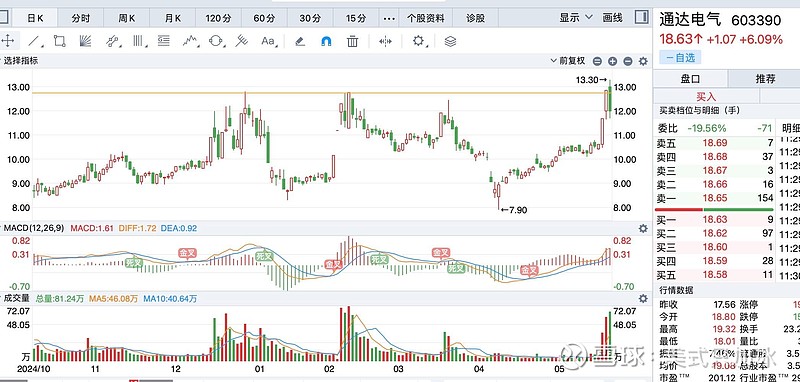Image resolution: width=800 pixels, height=382 pixels.
Task: Open MACD indicator settings gear
Action: [x=643, y=228]
